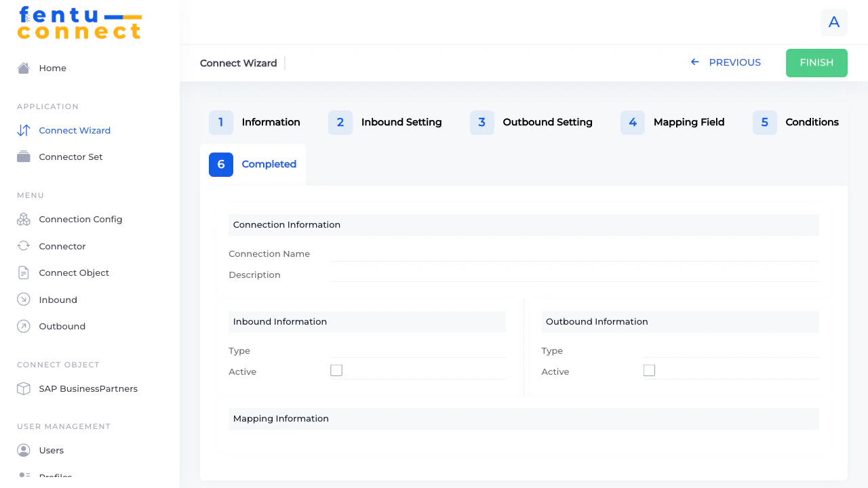Open Home in the sidebar
Image resolution: width=868 pixels, height=488 pixels.
[52, 68]
